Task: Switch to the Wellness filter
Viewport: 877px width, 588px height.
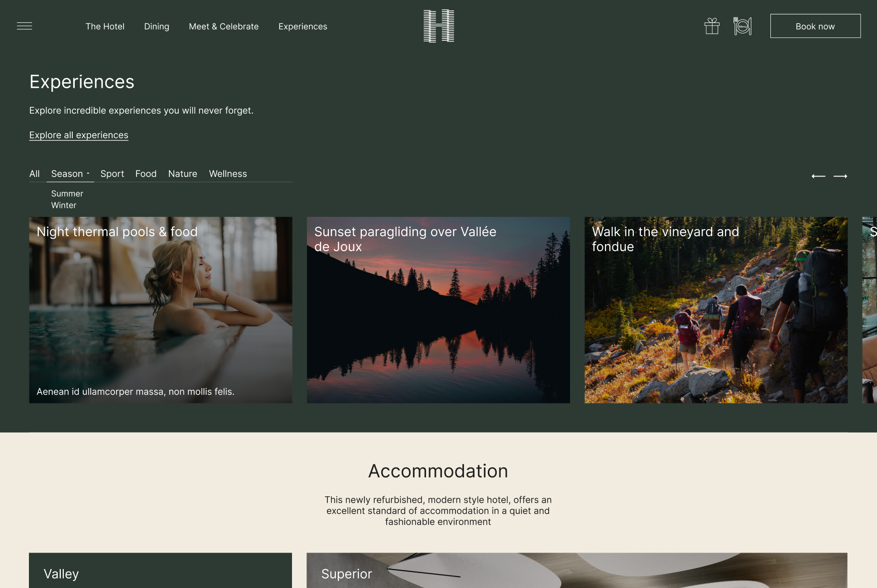Action: 228,174
